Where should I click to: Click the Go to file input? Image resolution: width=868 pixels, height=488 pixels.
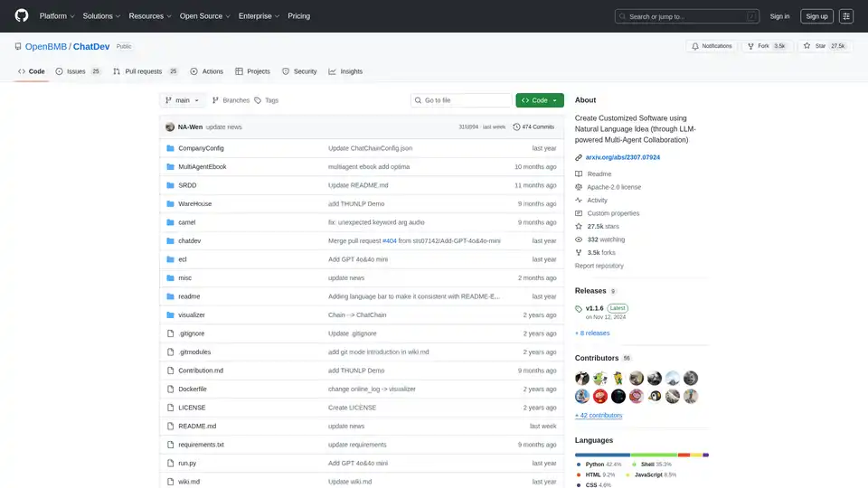point(461,100)
